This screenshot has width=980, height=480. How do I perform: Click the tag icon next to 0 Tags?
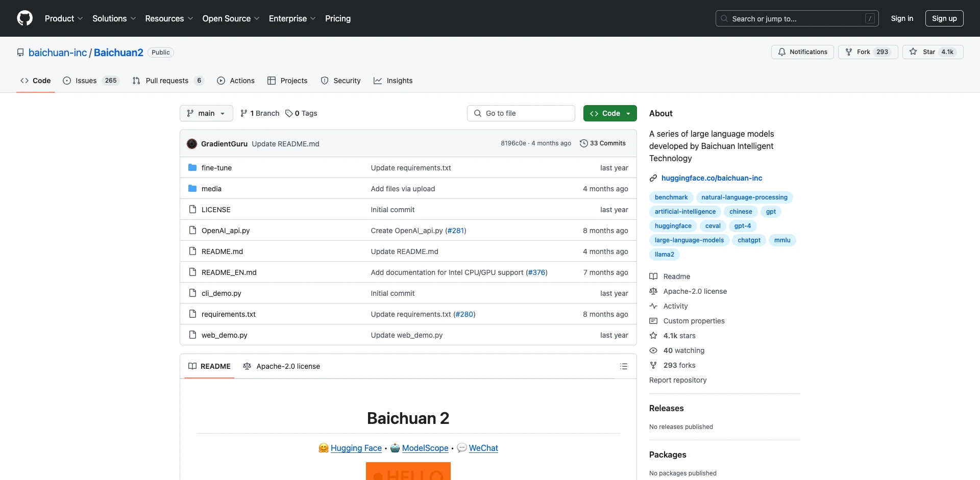pyautogui.click(x=289, y=113)
